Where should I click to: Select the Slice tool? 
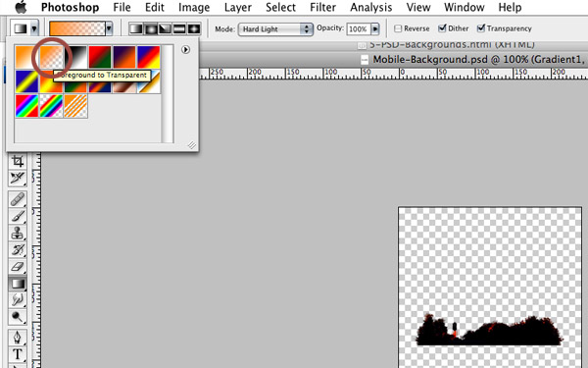coord(18,178)
